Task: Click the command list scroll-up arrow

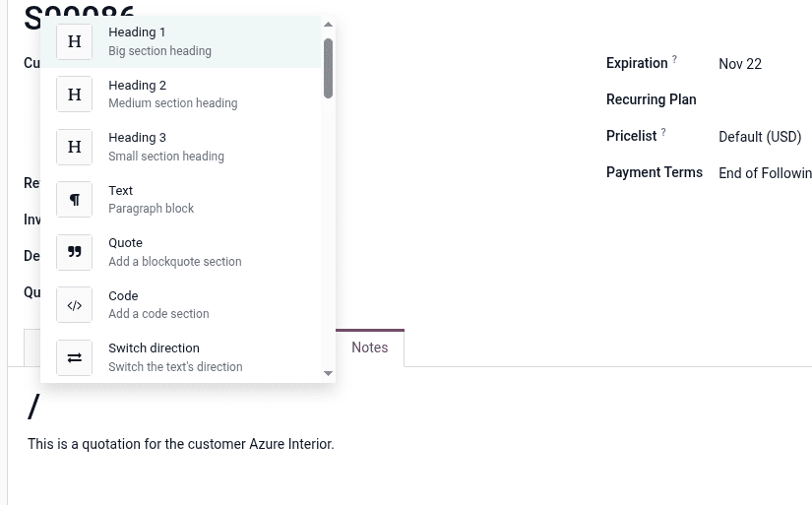Action: [x=328, y=25]
